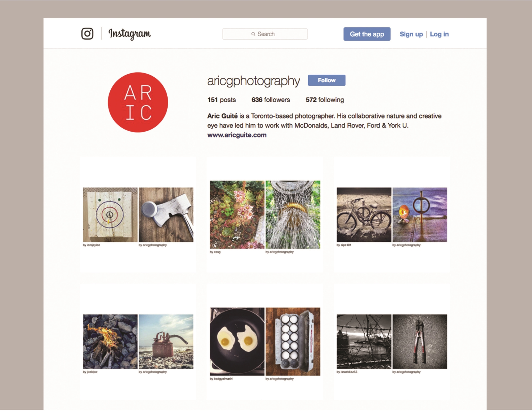Click the 151 posts count
Viewport: 532px width, 411px height.
[x=222, y=100]
